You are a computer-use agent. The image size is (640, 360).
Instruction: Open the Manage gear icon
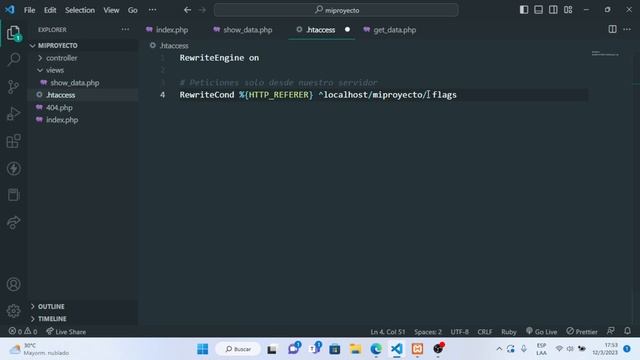coord(13,311)
